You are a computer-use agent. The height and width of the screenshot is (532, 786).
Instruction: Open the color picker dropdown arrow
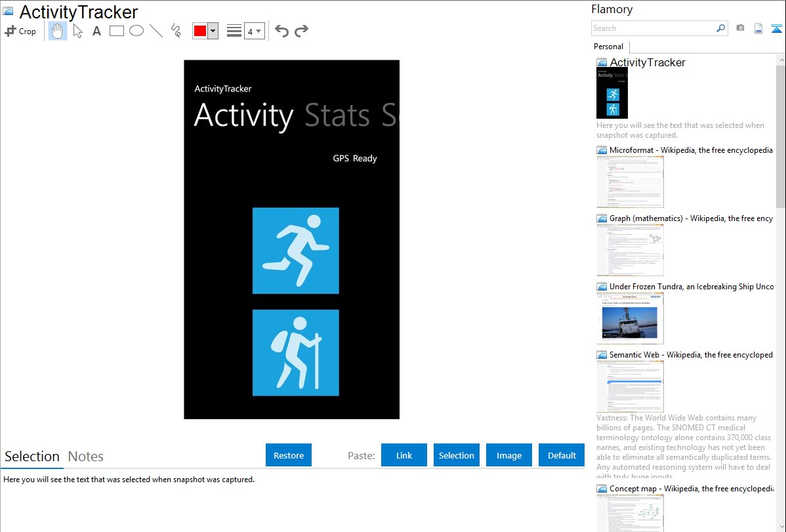click(x=213, y=31)
